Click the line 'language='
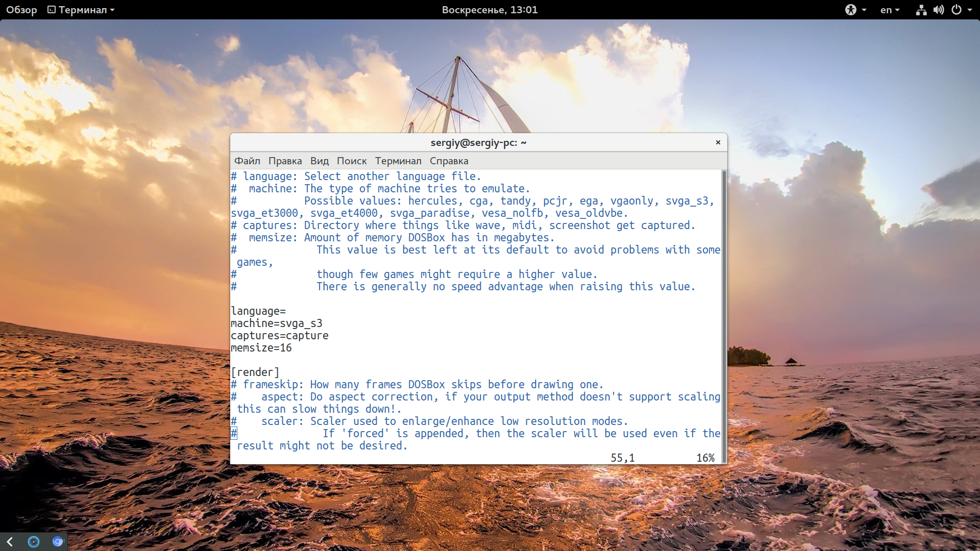Viewport: 980px width, 551px height. point(258,311)
